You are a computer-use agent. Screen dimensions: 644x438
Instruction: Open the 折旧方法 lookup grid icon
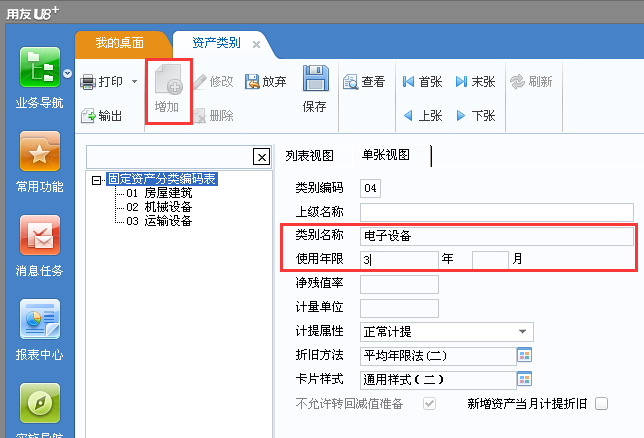[x=524, y=355]
